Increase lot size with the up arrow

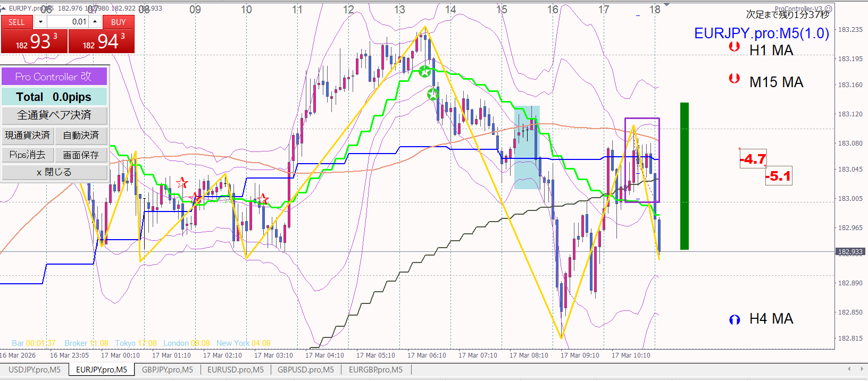95,22
